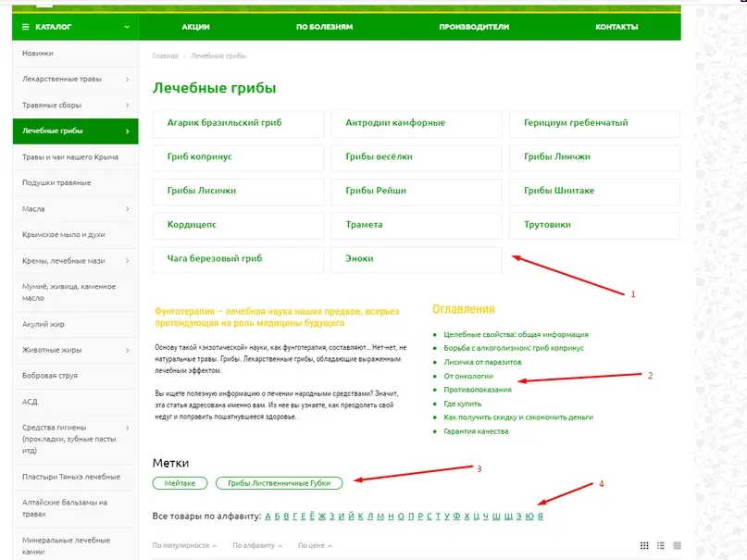Click the hamburger icon beside Каталог
This screenshot has height=560, width=747.
(x=27, y=28)
